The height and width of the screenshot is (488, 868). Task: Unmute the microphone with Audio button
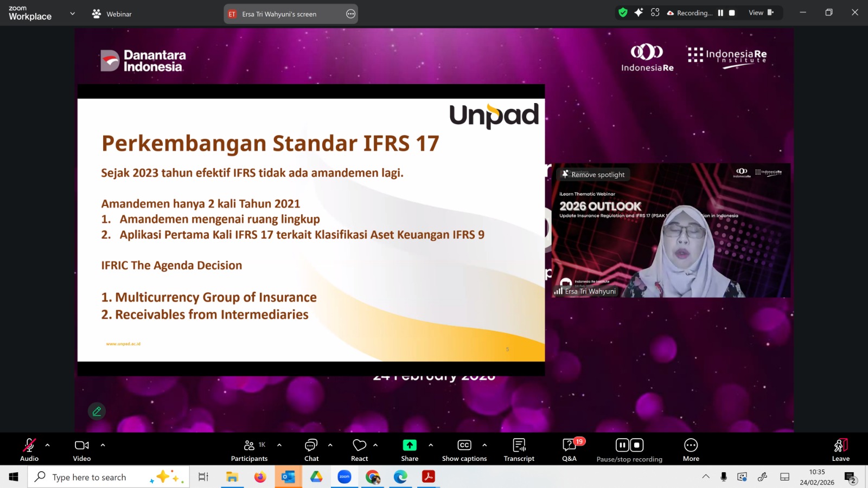tap(29, 450)
